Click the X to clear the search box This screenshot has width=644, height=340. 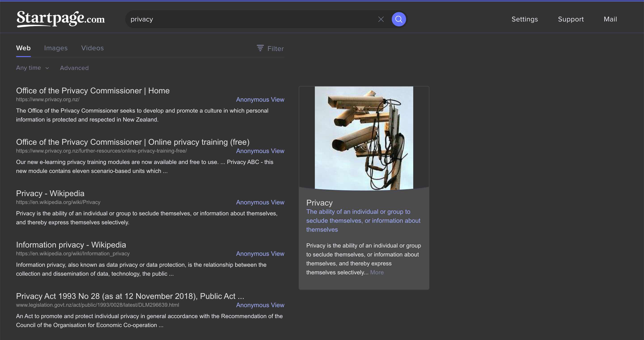coord(381,19)
